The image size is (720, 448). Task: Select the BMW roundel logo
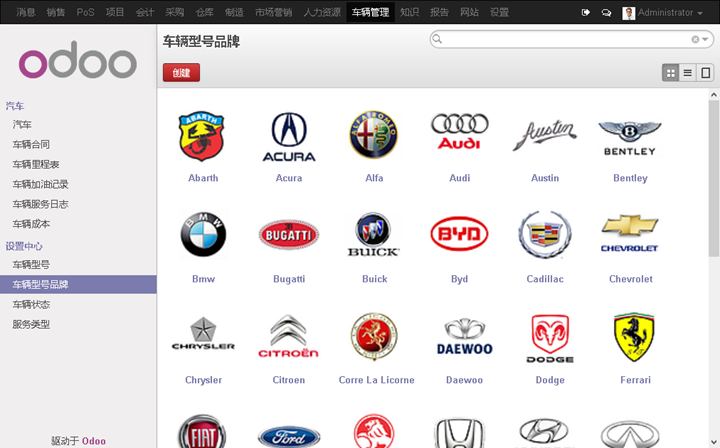203,234
